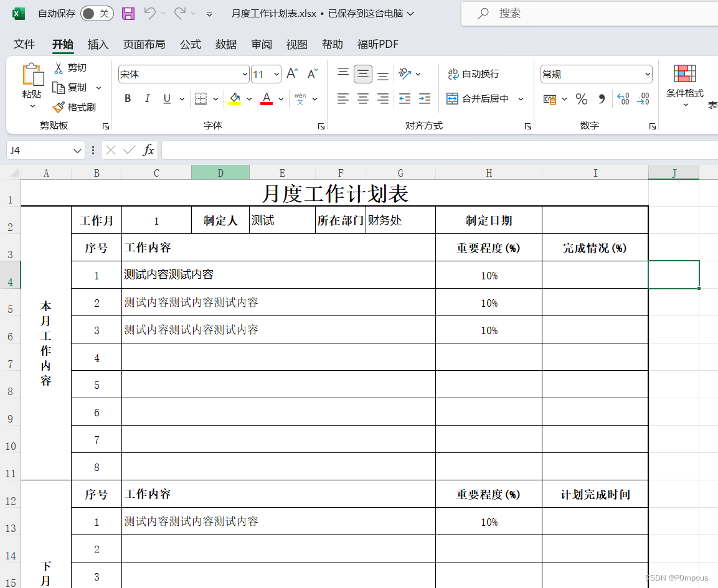Image resolution: width=718 pixels, height=588 pixels.
Task: Click inside the formula bar
Action: [x=374, y=150]
